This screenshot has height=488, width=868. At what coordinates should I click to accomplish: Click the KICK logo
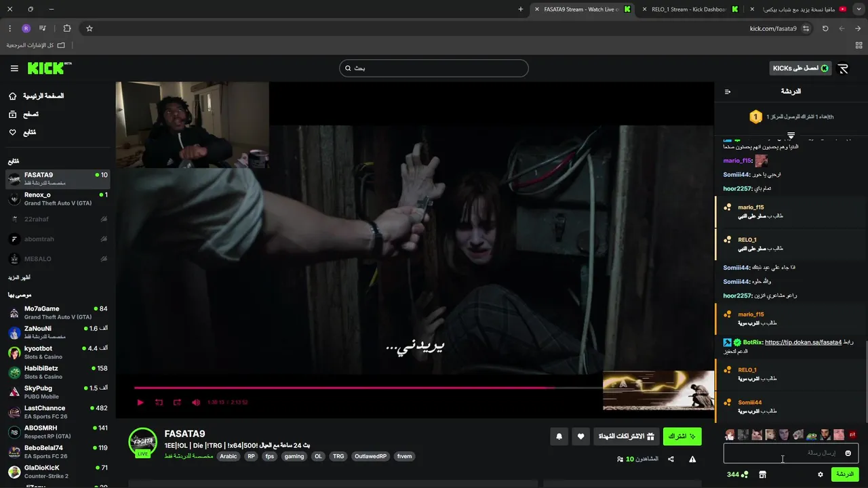[49, 68]
